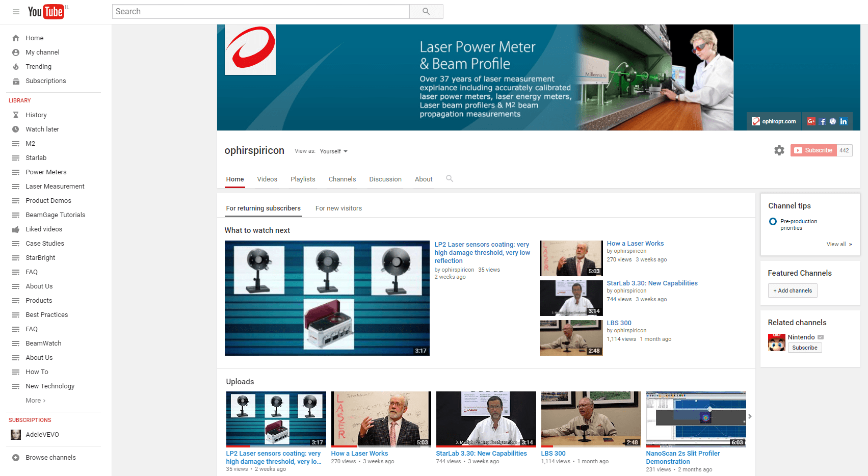Open the Facebook link on the banner

[x=823, y=121]
